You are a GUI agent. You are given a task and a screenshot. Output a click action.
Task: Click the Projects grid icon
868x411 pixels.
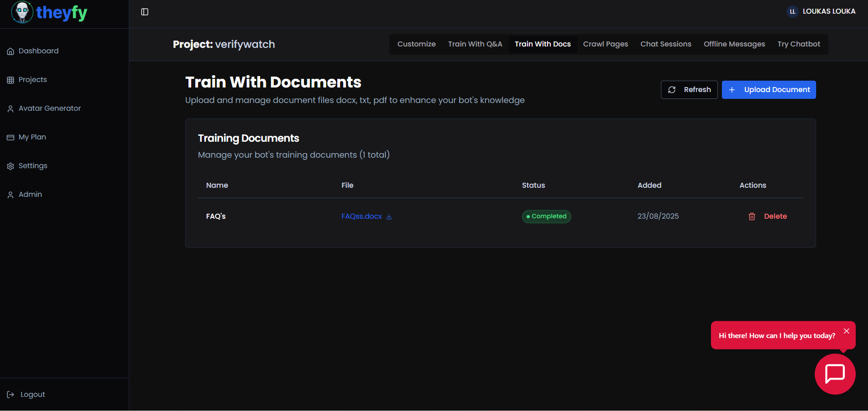tap(10, 80)
